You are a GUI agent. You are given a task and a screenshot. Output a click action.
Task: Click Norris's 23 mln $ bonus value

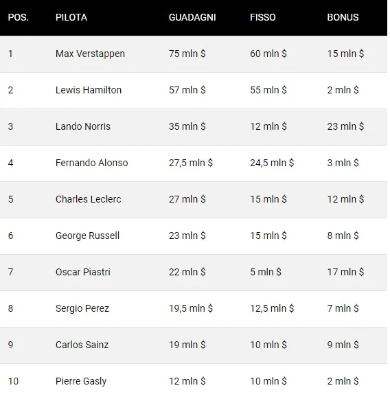[345, 126]
